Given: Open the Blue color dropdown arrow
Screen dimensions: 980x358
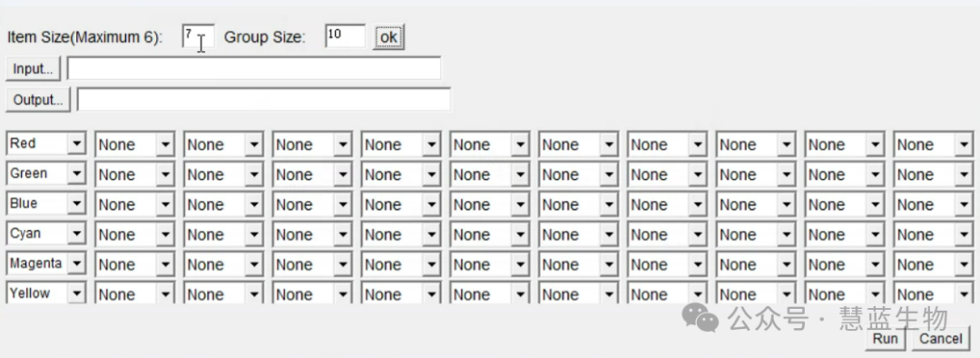Looking at the screenshot, I should (x=76, y=204).
